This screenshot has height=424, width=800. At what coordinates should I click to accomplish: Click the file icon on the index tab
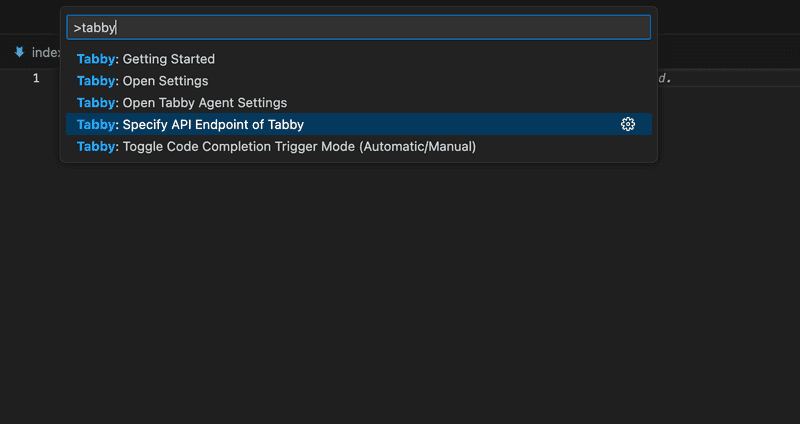click(x=19, y=52)
